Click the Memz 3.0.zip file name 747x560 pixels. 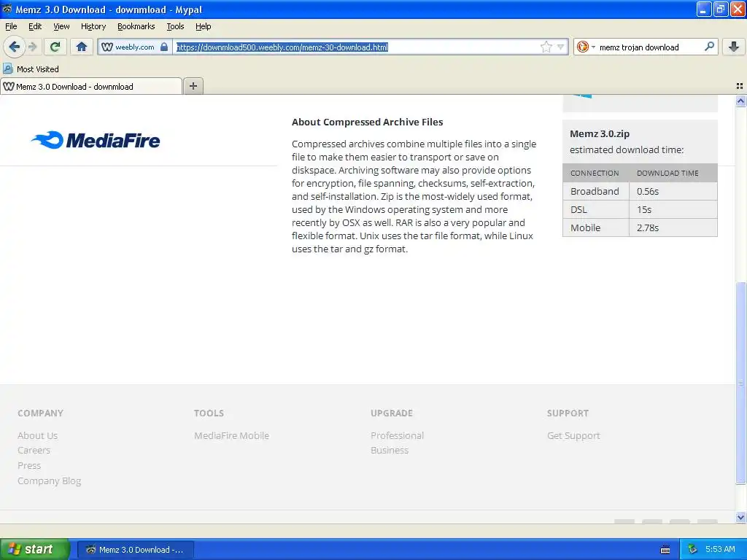tap(600, 134)
